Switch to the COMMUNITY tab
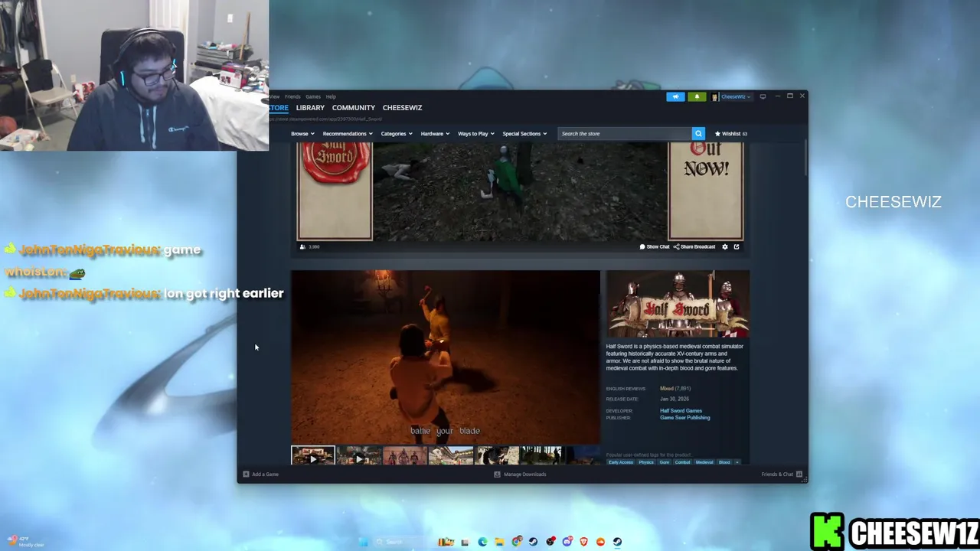This screenshot has width=980, height=551. click(354, 108)
